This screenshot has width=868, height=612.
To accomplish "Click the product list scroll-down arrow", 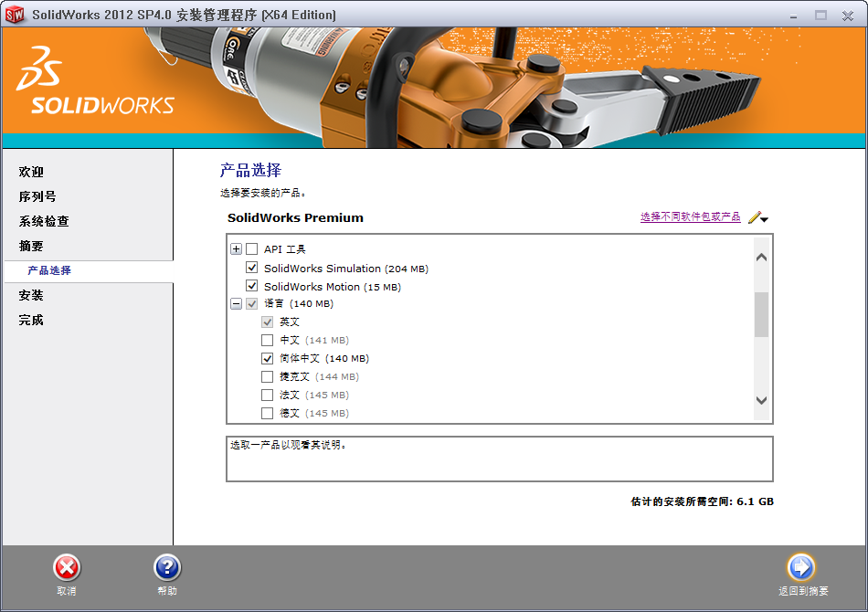I will 762,400.
